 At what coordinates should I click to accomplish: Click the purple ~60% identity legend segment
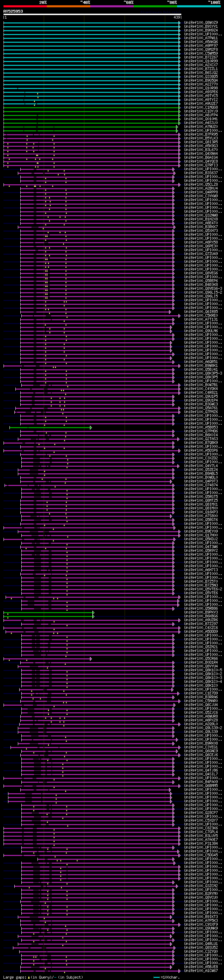coord(112,6)
